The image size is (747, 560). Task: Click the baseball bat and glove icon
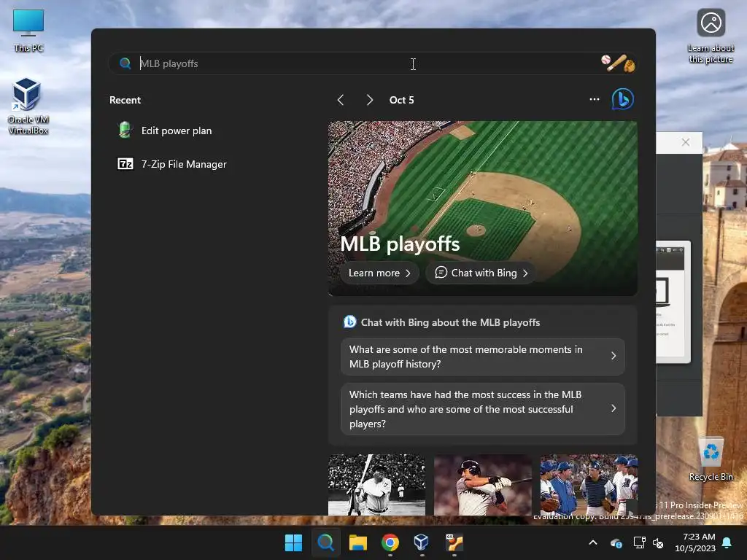(x=619, y=63)
